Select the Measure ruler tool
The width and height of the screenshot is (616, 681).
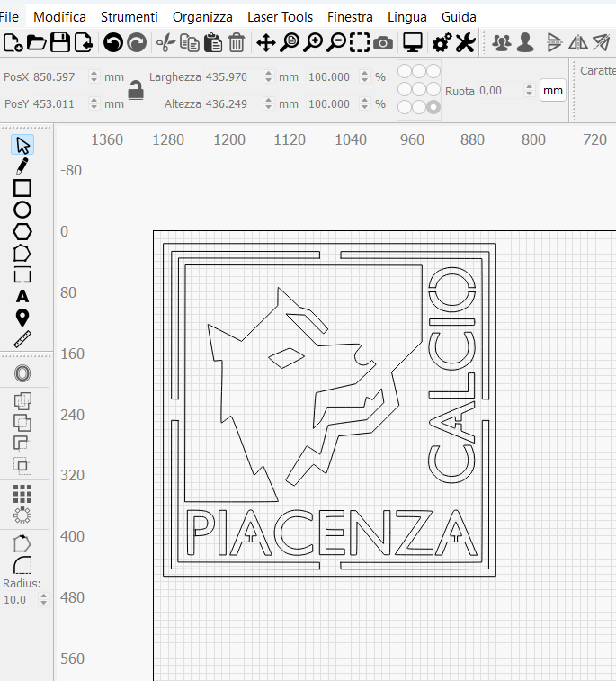pos(22,339)
